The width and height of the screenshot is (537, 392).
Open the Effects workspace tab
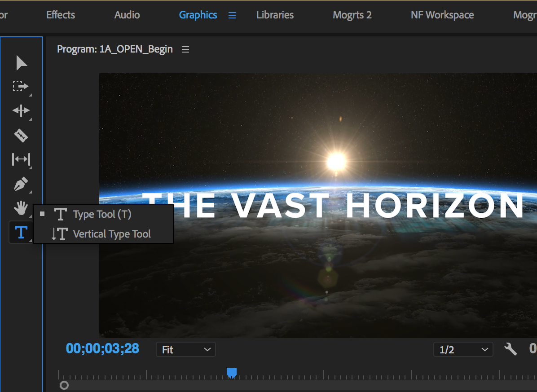click(61, 15)
